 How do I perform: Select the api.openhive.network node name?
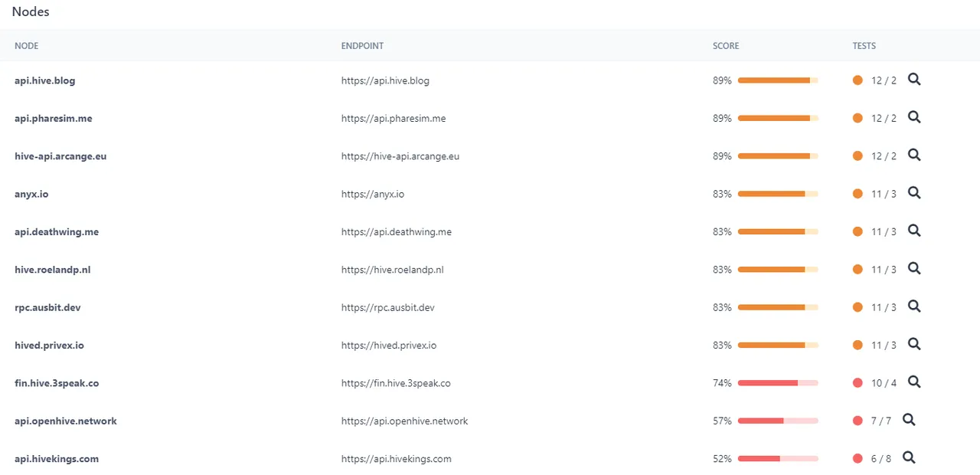tap(66, 421)
